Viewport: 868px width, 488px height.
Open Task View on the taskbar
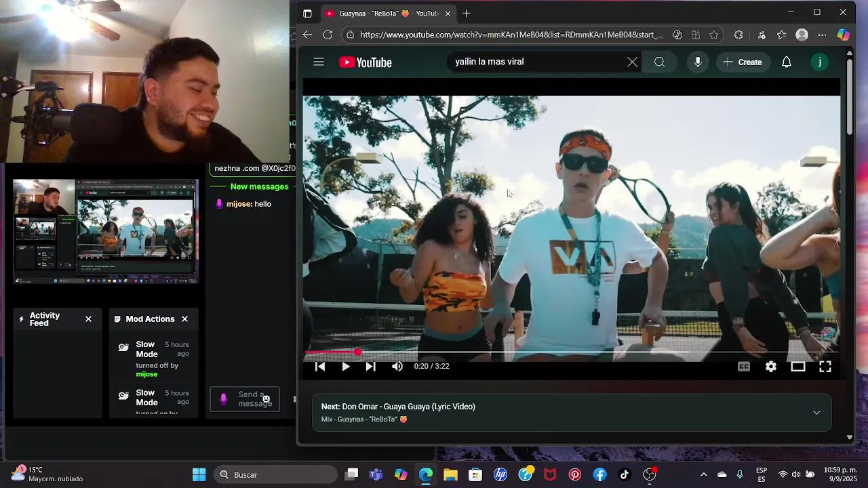(351, 474)
